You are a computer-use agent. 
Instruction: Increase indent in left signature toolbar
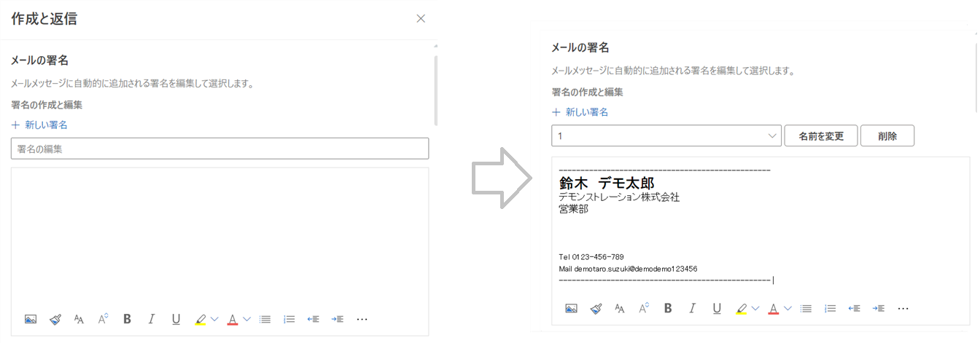pyautogui.click(x=337, y=319)
